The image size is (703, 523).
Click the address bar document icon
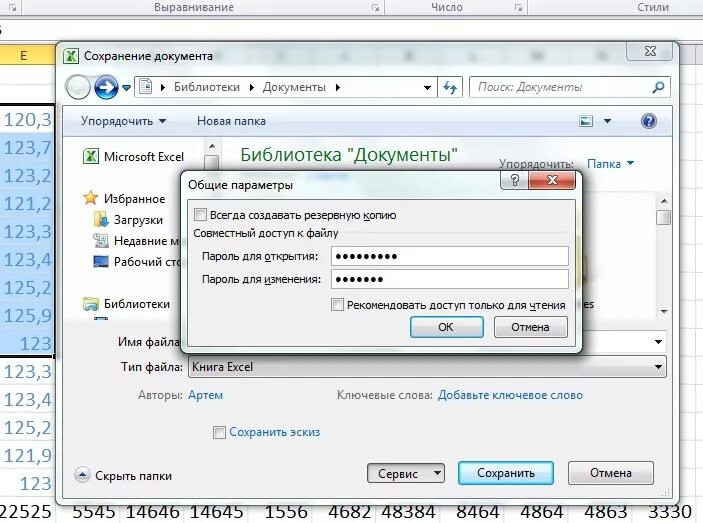point(145,86)
